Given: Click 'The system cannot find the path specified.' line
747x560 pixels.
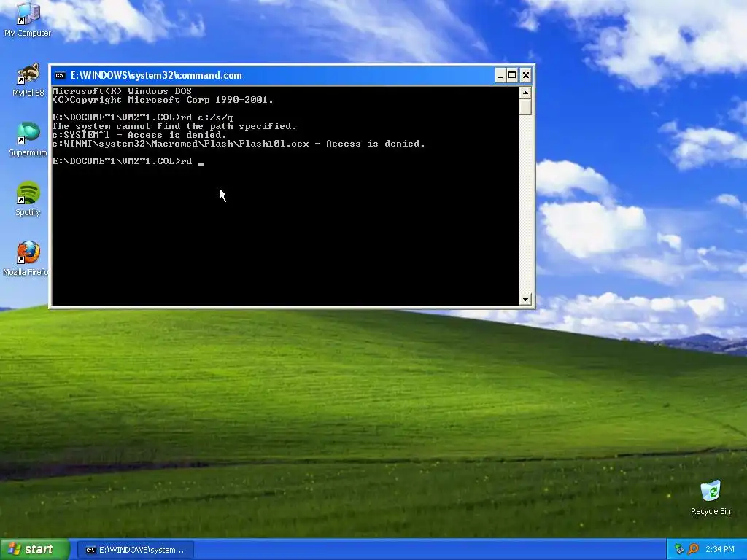Looking at the screenshot, I should point(174,126).
